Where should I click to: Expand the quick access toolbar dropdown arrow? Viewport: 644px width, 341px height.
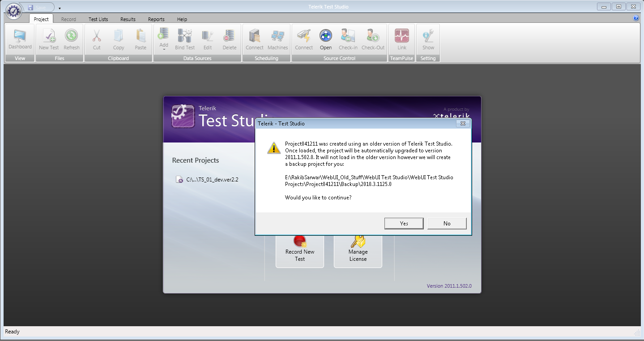coord(60,8)
